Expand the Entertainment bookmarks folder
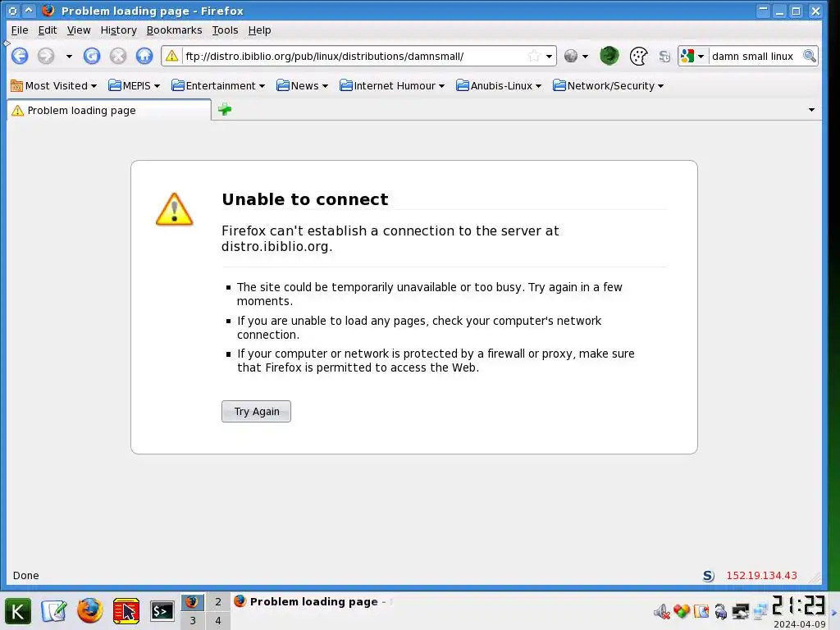This screenshot has width=840, height=630. [218, 85]
